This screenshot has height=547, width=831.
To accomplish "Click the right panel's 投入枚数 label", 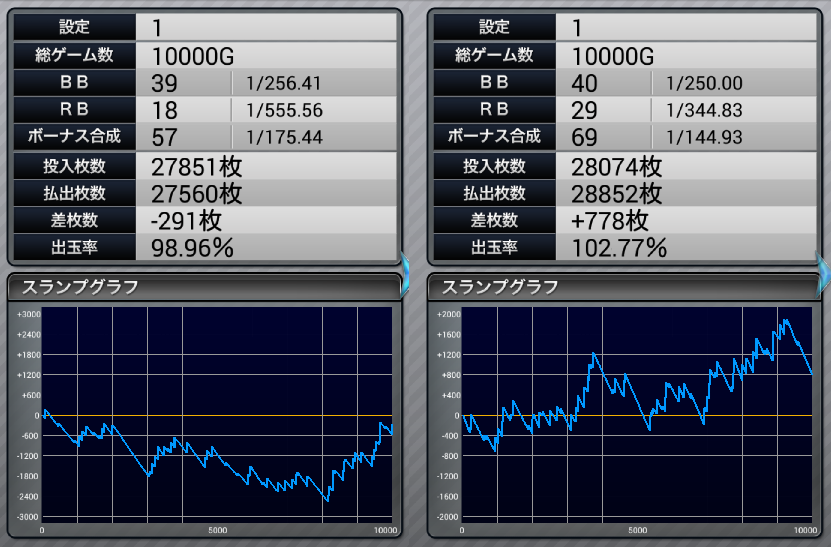I will coord(495,166).
